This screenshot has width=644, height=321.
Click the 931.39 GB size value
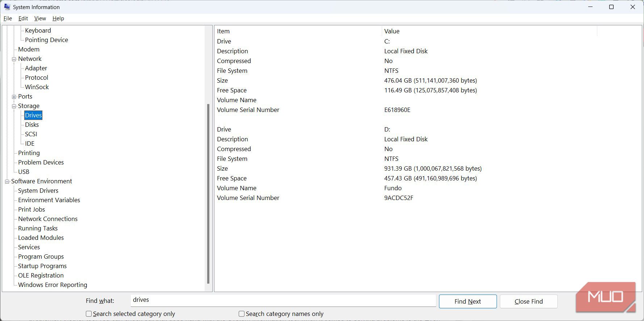click(x=433, y=168)
